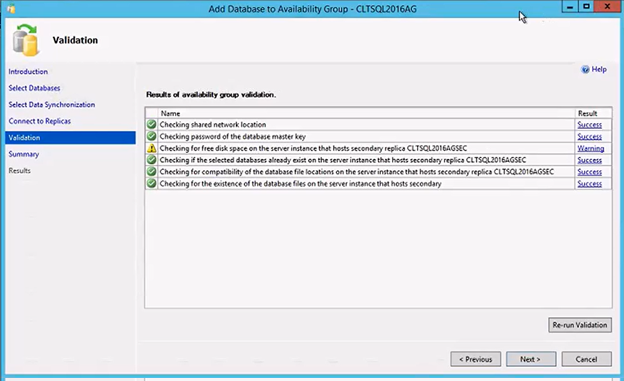Open Success link for shared network location
This screenshot has height=381, width=624.
pos(589,125)
